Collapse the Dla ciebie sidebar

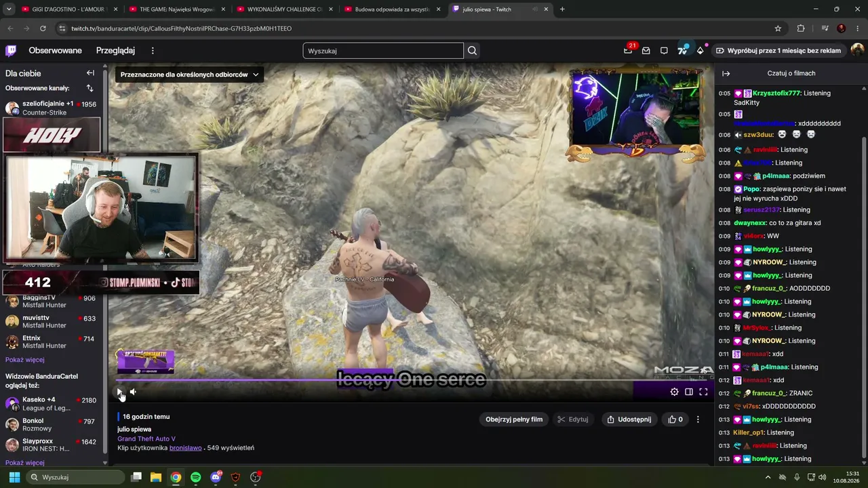90,73
